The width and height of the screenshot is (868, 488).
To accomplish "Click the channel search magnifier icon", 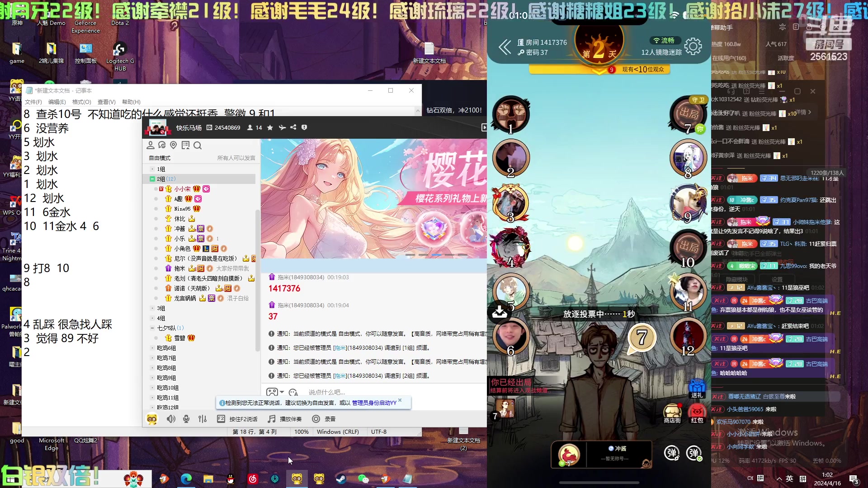I will pyautogui.click(x=198, y=145).
